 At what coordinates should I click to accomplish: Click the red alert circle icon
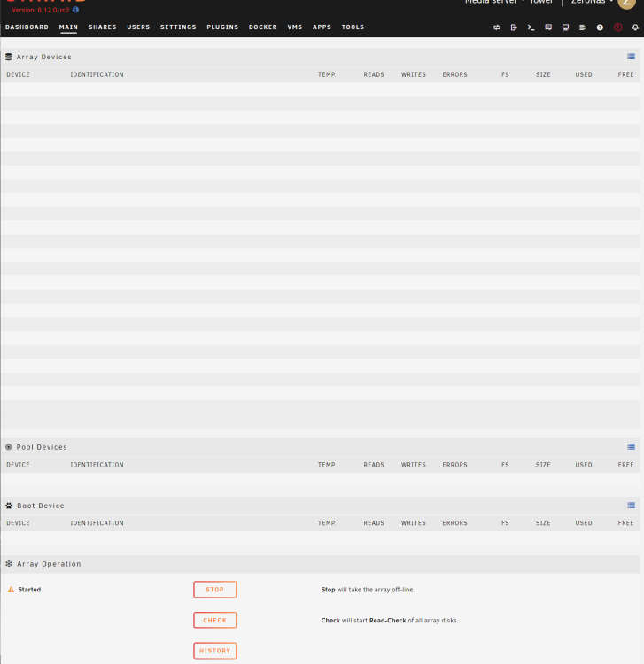618,27
